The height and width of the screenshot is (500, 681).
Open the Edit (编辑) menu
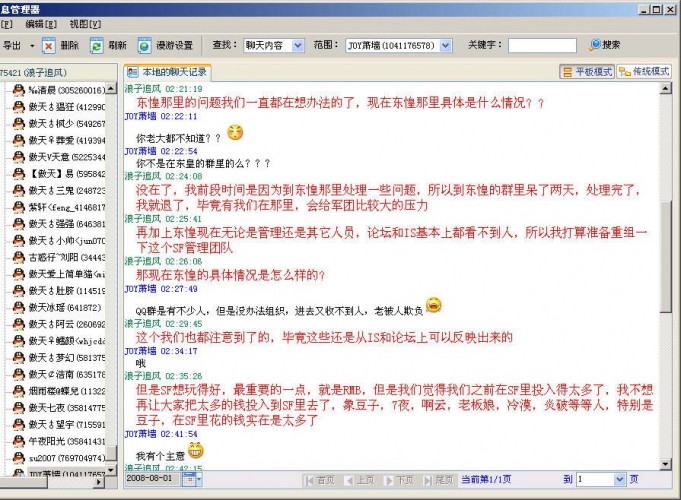(x=41, y=23)
